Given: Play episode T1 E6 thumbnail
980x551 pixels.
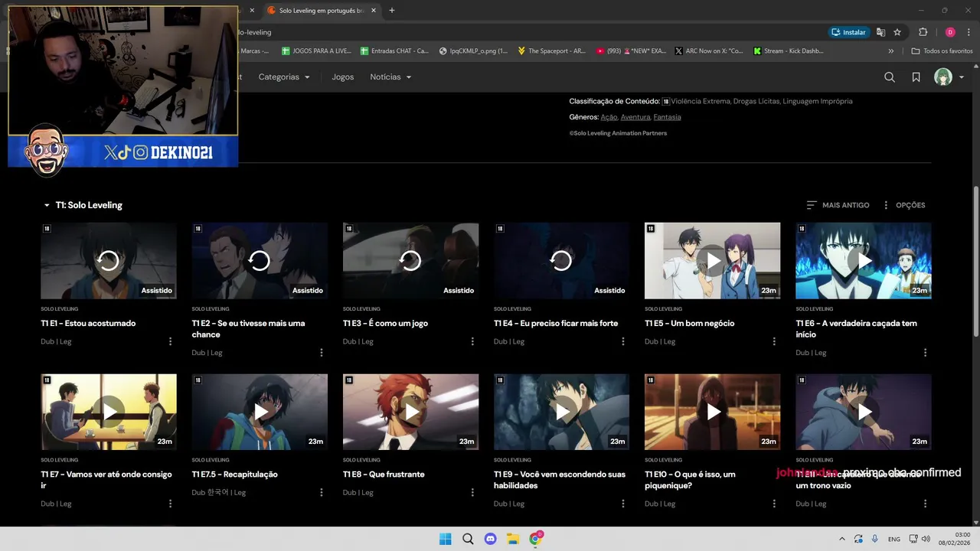Looking at the screenshot, I should click(864, 261).
